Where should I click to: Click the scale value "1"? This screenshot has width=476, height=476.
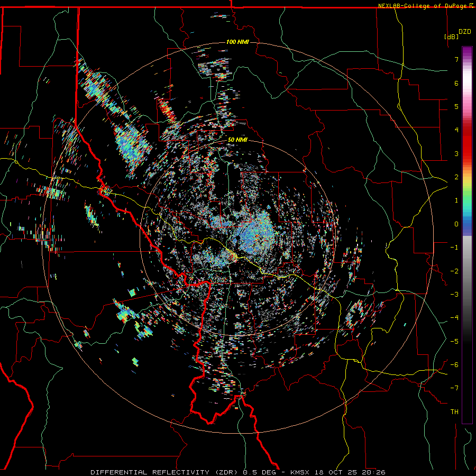pos(456,200)
